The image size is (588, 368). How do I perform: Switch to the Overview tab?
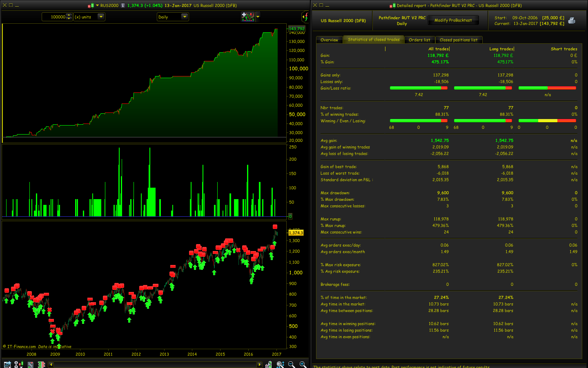329,40
